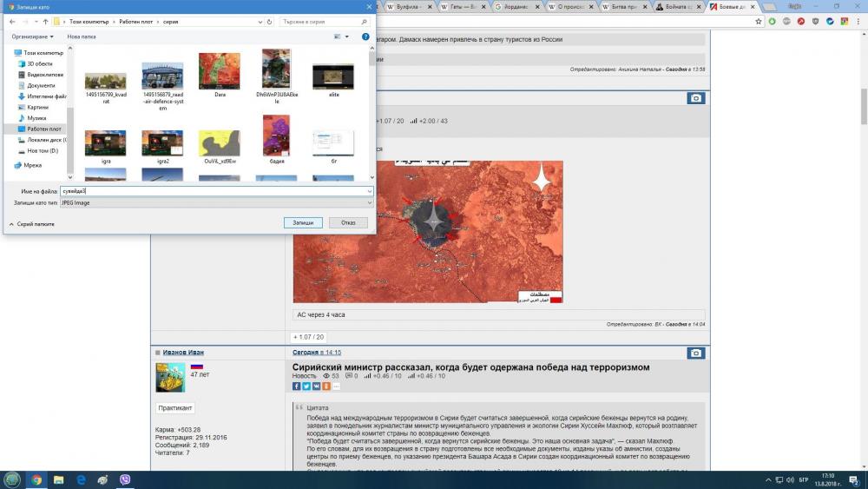The image size is (868, 489).
Task: Click the Запиши save button
Action: click(303, 222)
